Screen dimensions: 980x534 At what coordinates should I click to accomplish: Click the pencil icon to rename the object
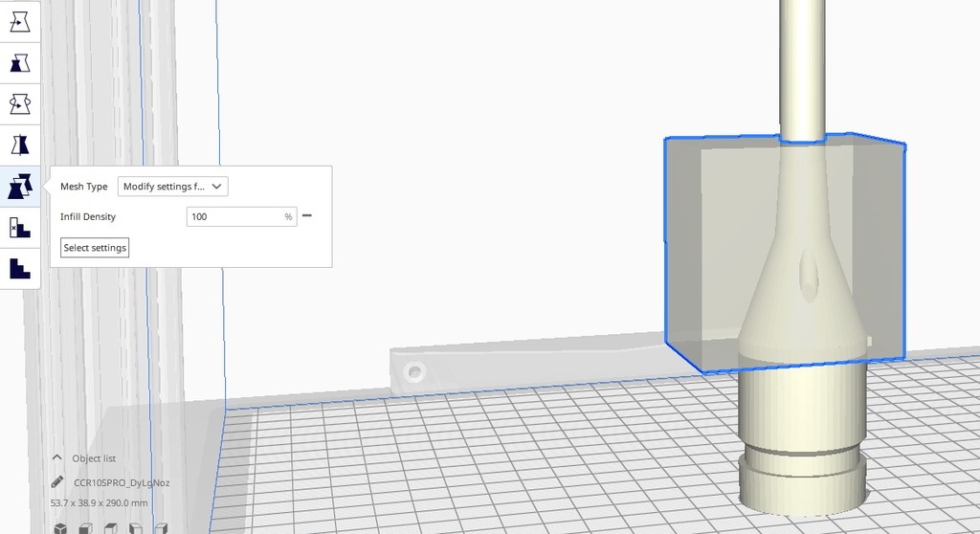click(x=56, y=482)
